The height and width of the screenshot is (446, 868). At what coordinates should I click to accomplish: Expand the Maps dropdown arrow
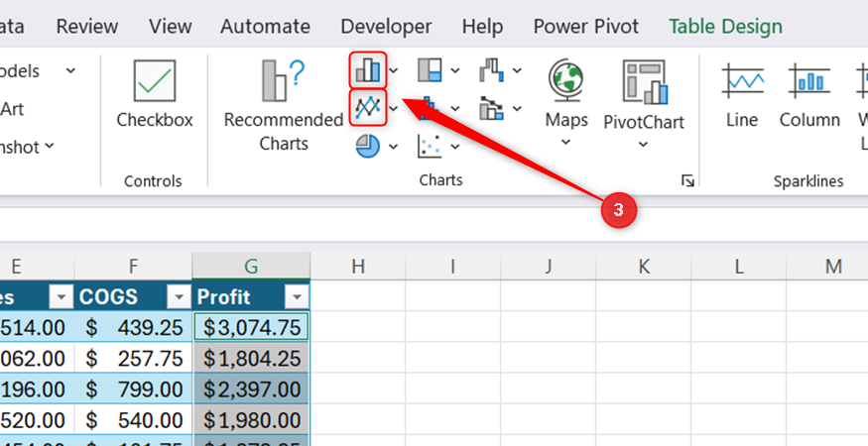[x=565, y=142]
